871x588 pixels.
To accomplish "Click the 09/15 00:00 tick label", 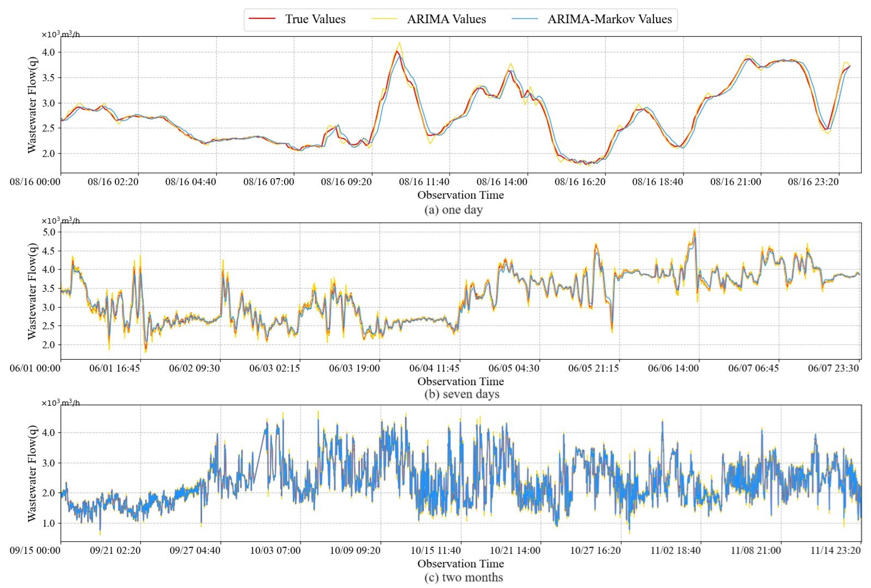I will [35, 551].
